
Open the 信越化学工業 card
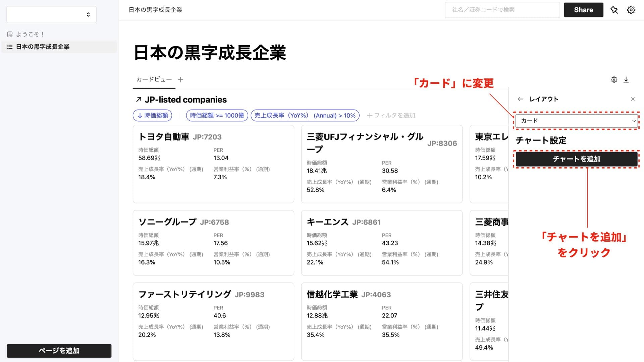[x=382, y=322]
